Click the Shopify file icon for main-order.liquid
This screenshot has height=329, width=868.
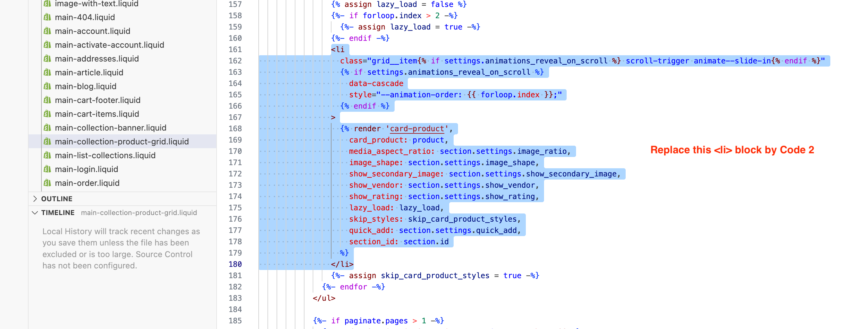47,183
